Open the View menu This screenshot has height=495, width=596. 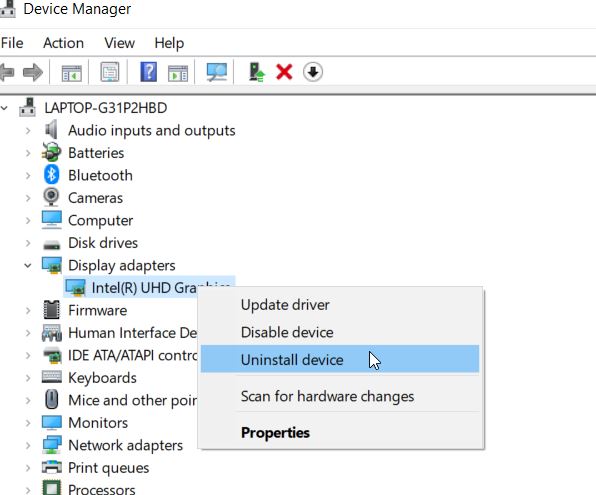coord(119,43)
